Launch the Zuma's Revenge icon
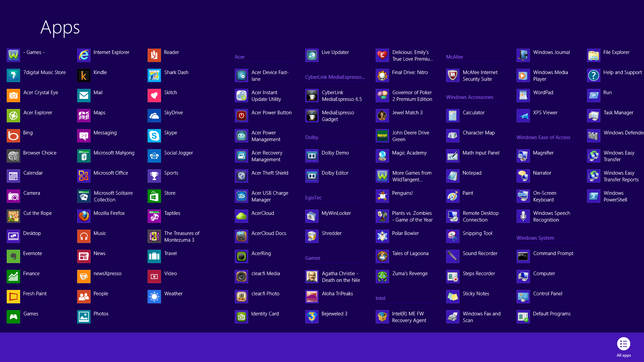The width and height of the screenshot is (644, 362). (382, 277)
